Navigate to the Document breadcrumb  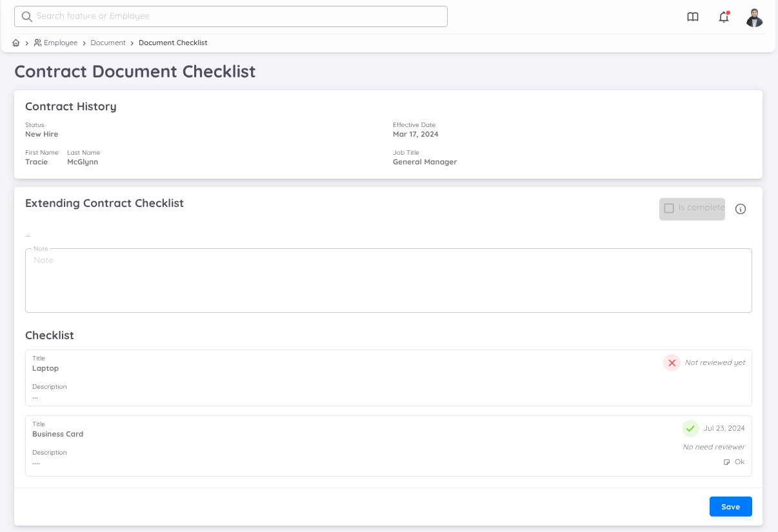coord(108,43)
